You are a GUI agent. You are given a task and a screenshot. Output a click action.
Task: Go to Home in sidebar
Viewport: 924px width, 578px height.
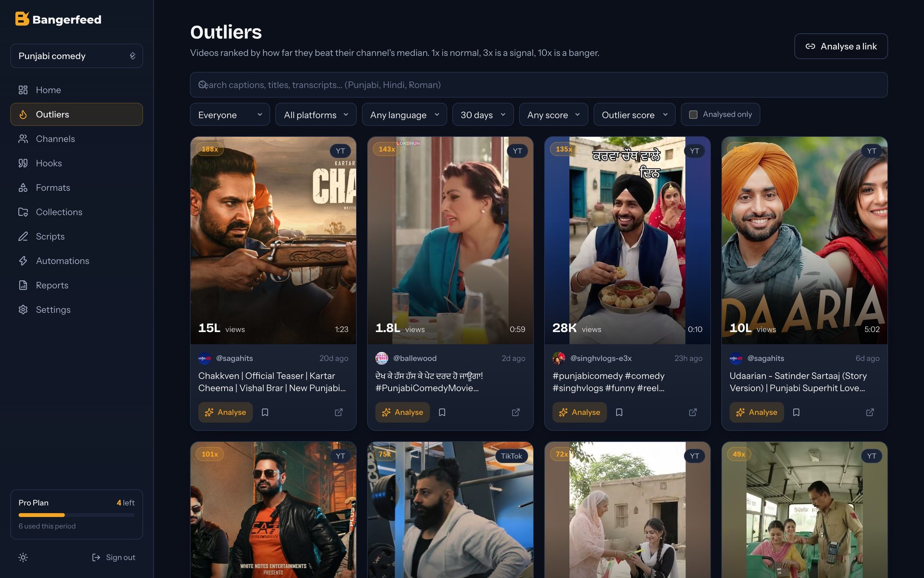77,90
